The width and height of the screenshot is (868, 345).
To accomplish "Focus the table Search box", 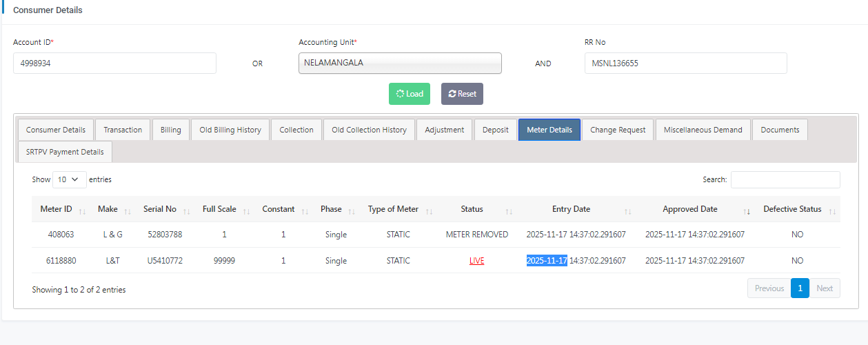I will pyautogui.click(x=785, y=179).
